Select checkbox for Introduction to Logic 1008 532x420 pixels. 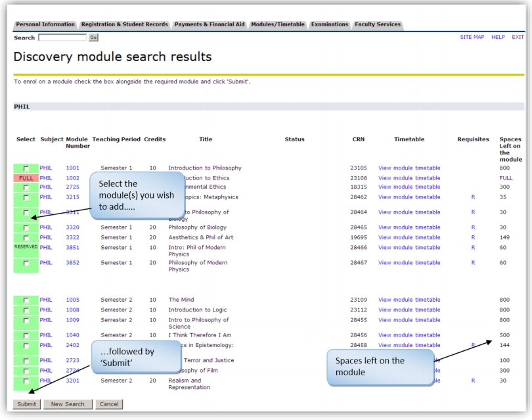(x=26, y=310)
